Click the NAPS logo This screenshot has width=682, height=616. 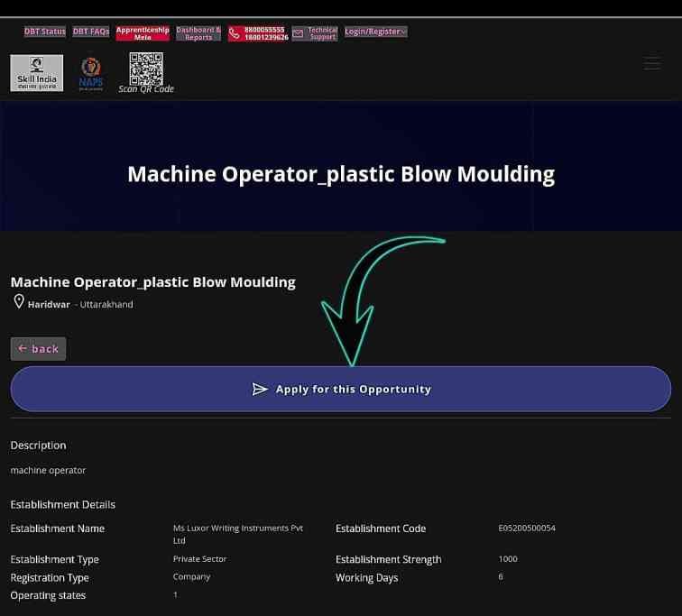pos(91,74)
